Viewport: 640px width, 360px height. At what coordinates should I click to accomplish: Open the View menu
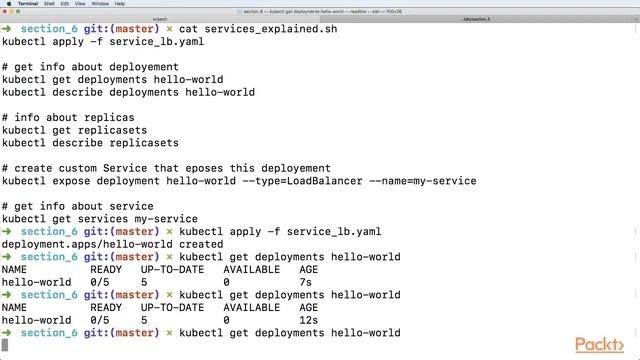[x=80, y=3]
